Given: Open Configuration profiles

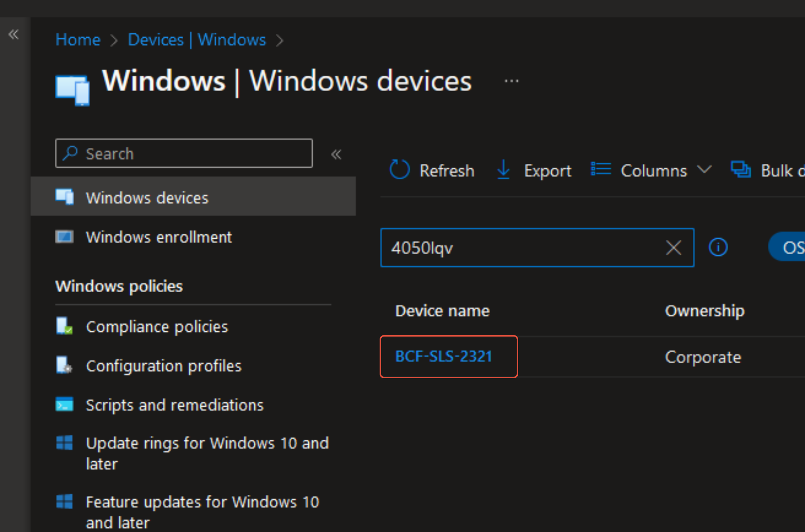Looking at the screenshot, I should pos(164,366).
